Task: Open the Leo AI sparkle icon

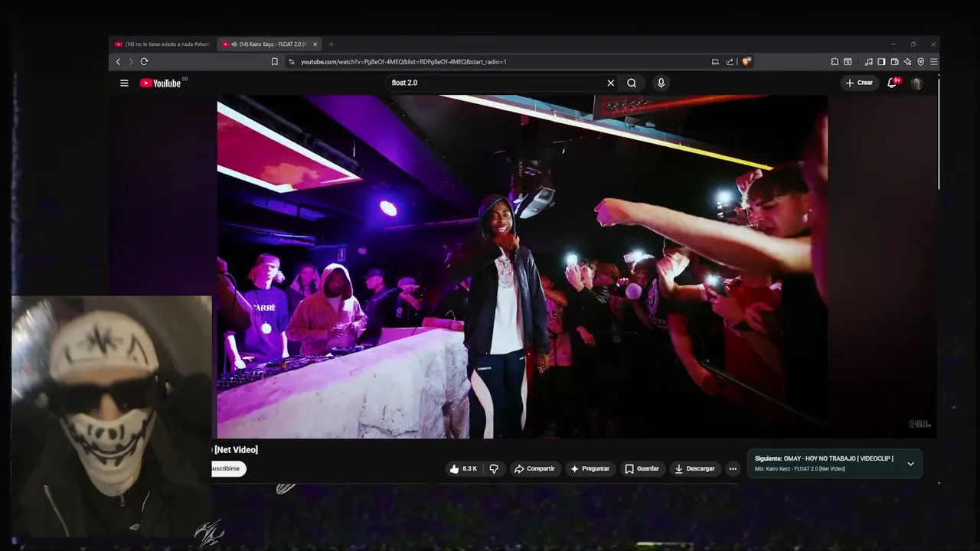Action: 907,61
